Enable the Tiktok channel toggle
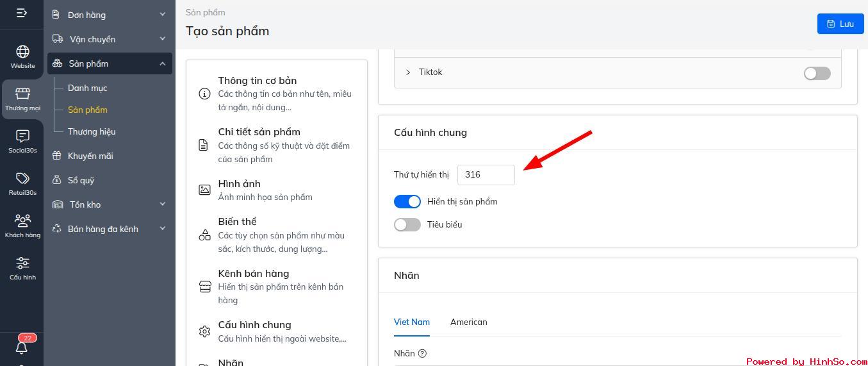This screenshot has width=868, height=366. click(x=817, y=73)
